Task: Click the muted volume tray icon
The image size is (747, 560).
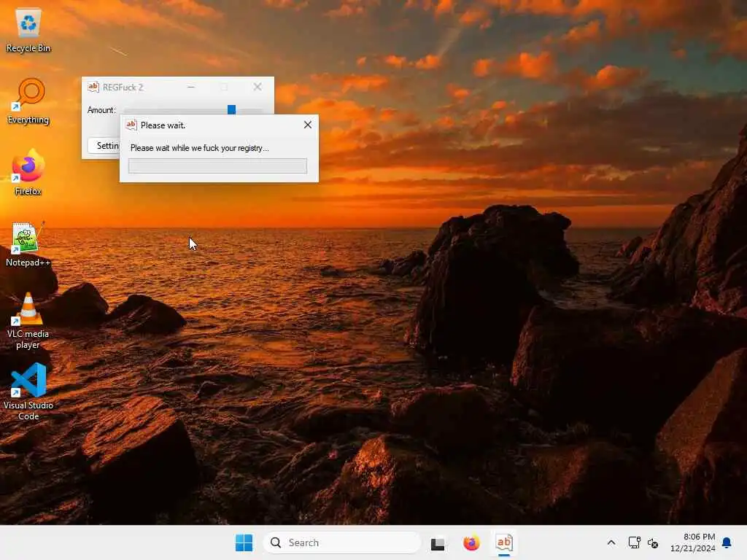Action: coord(653,542)
